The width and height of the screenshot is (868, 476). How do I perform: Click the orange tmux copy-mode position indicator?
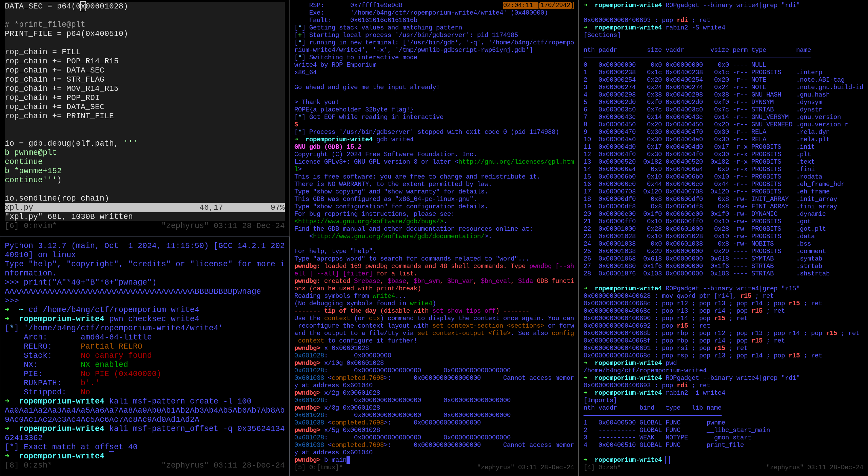point(538,5)
